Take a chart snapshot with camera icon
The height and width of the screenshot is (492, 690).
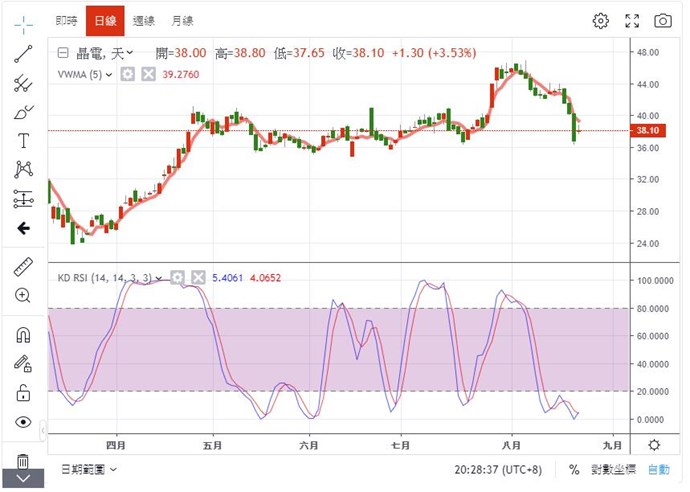pos(662,20)
